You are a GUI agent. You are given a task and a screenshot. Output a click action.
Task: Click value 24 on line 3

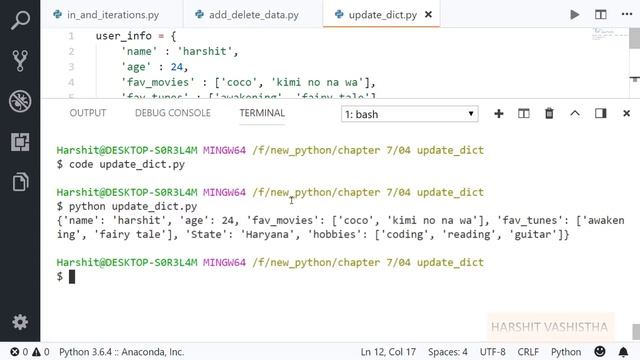pyautogui.click(x=177, y=67)
